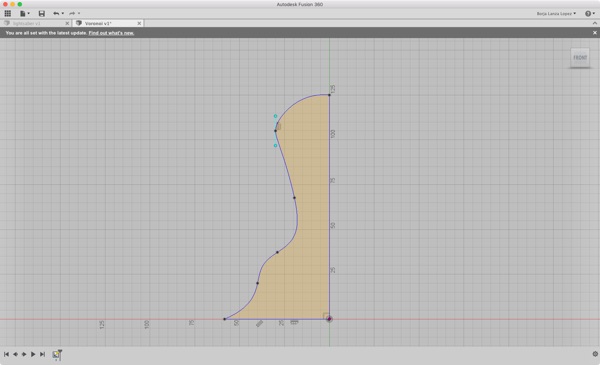Click the Redo arrow icon

click(x=72, y=13)
